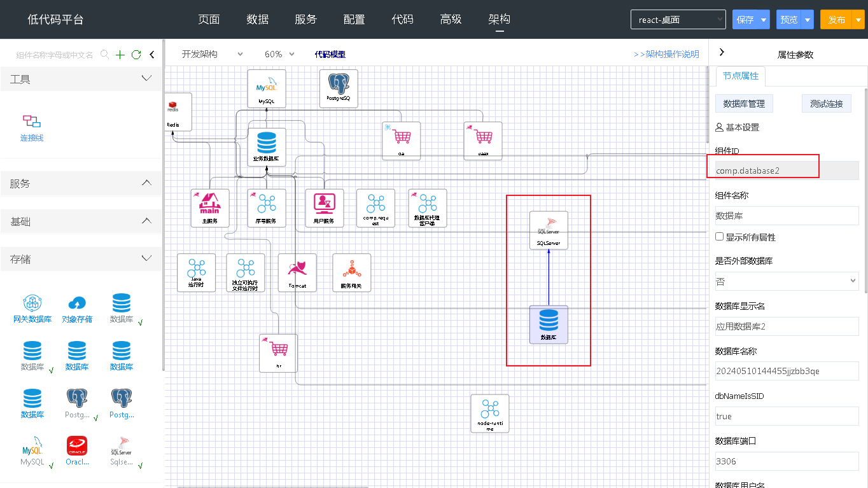Focus the component name search field
Image resolution: width=868 pixels, height=488 pixels.
pyautogui.click(x=55, y=55)
